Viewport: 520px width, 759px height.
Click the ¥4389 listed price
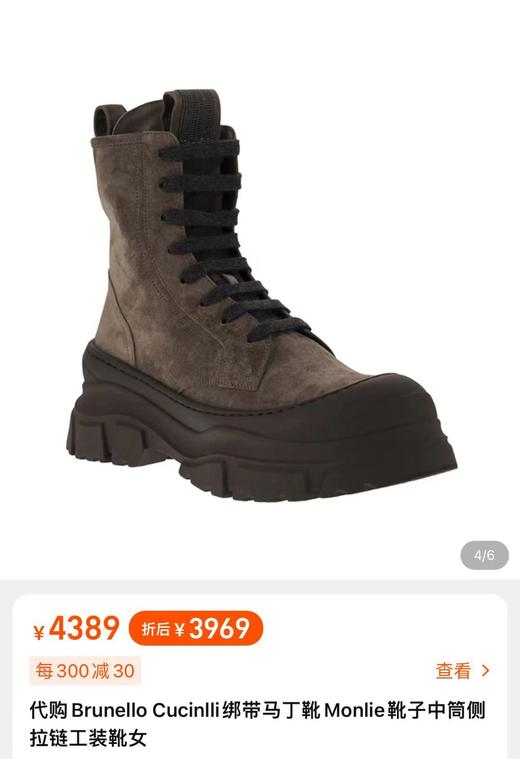(x=76, y=628)
